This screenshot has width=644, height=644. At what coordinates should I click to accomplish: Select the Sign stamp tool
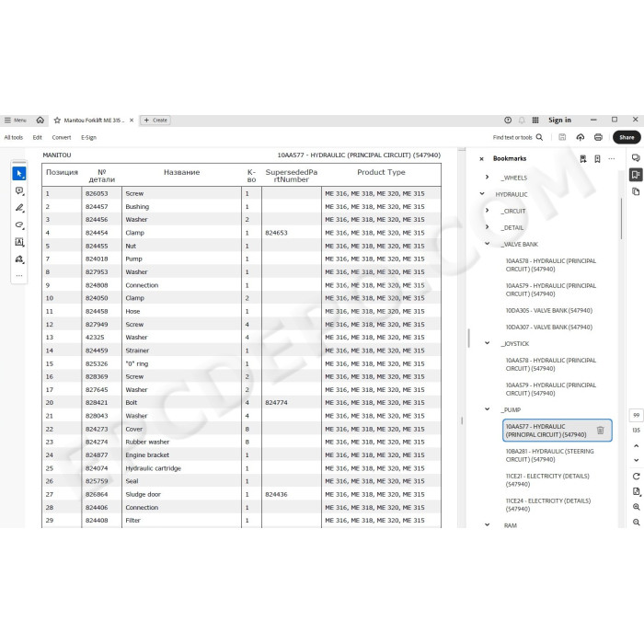coord(19,259)
